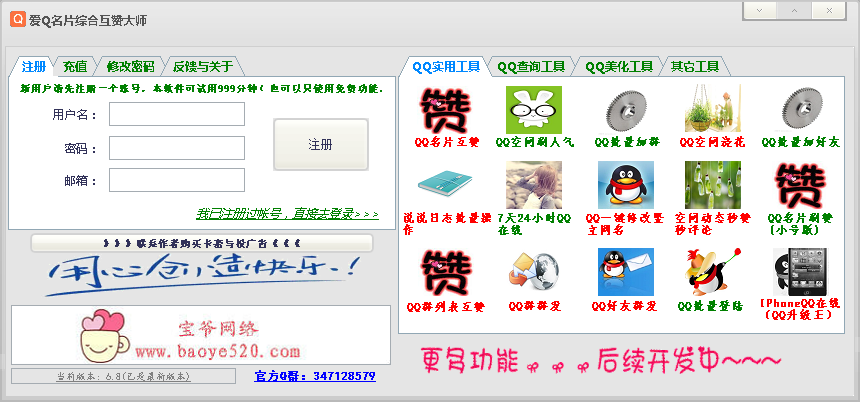Click the orange Q app icon in title bar
The image size is (860, 402).
(x=18, y=19)
